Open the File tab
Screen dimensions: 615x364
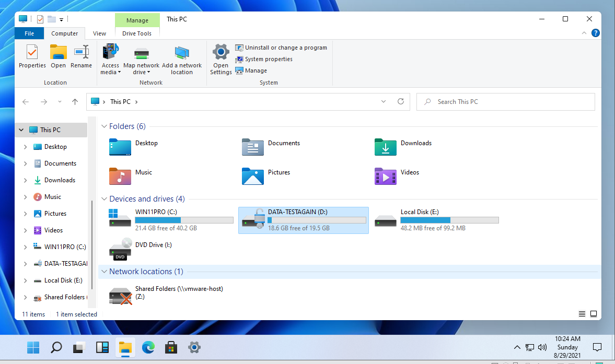(29, 33)
